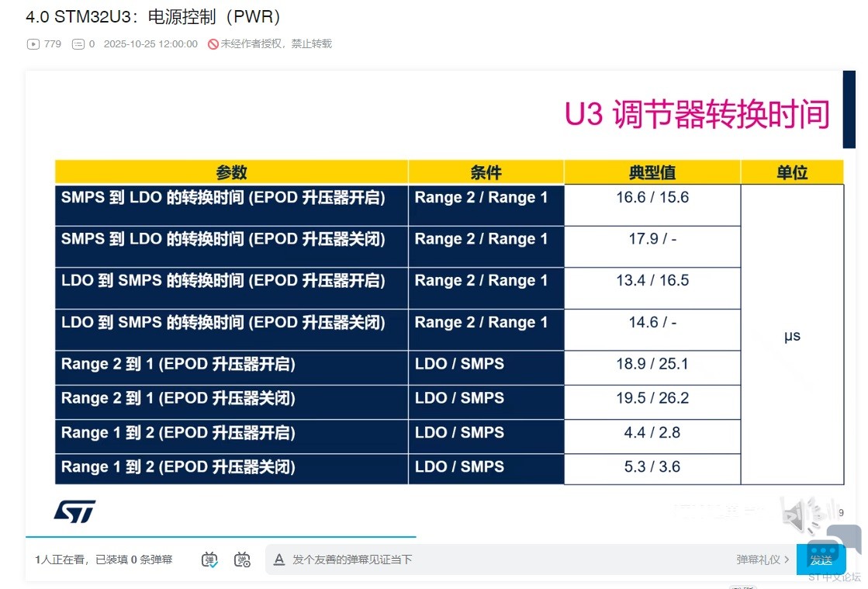Click the value cell 4.4 / 2.8
The width and height of the screenshot is (868, 589).
pyautogui.click(x=652, y=436)
